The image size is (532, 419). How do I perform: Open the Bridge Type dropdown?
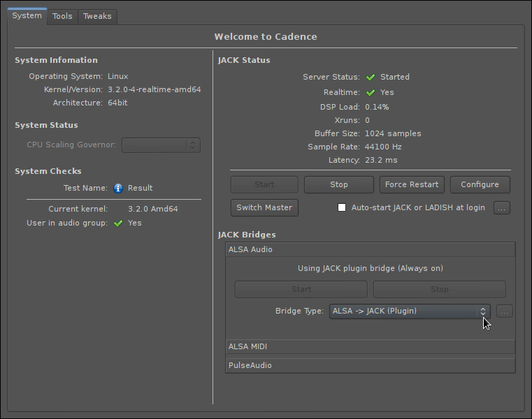click(410, 311)
